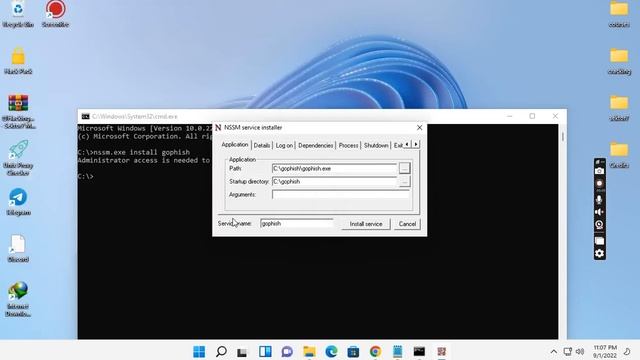Viewport: 640px width, 360px height.
Task: Click the Service name field
Action: pyautogui.click(x=297, y=223)
